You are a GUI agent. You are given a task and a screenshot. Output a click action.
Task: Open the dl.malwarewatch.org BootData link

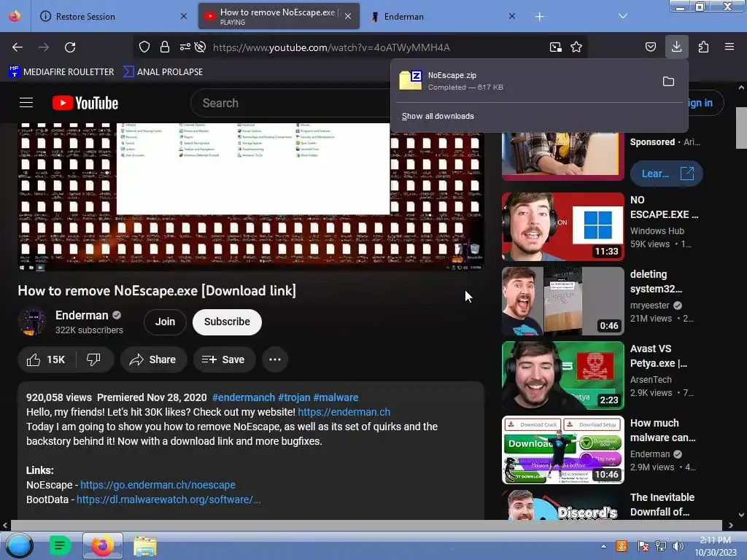(x=169, y=499)
